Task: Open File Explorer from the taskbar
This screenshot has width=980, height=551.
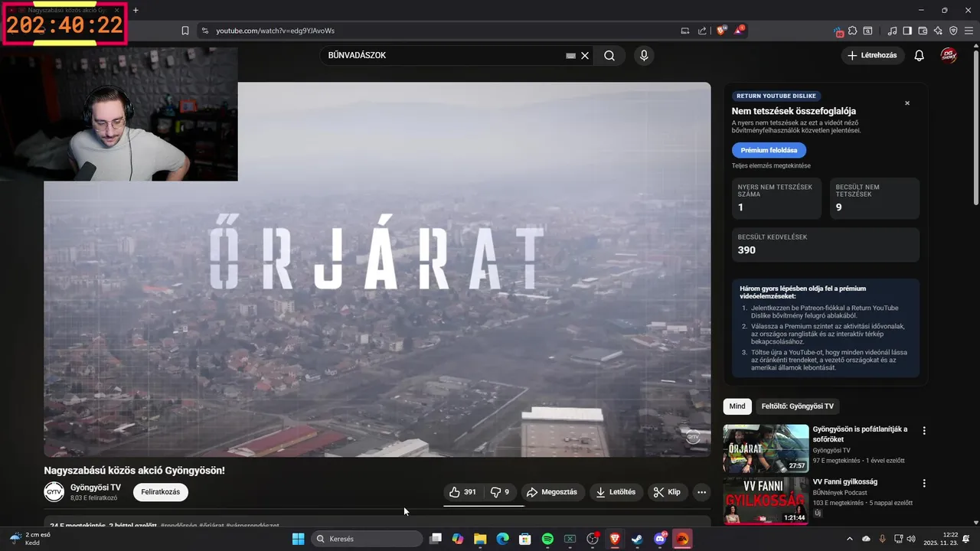Action: (480, 539)
